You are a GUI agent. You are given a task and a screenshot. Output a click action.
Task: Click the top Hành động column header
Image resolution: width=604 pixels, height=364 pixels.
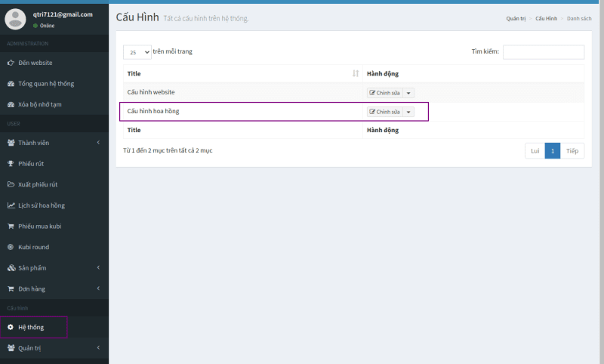coord(473,73)
